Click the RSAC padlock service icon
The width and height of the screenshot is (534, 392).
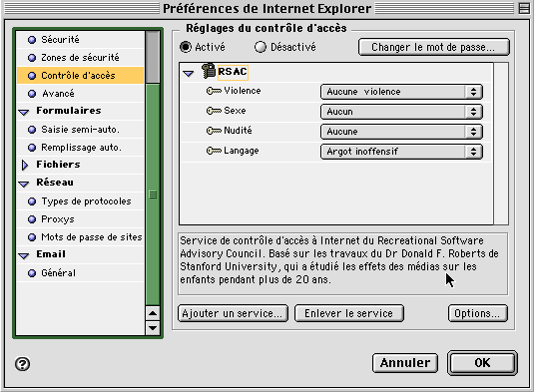coord(208,71)
